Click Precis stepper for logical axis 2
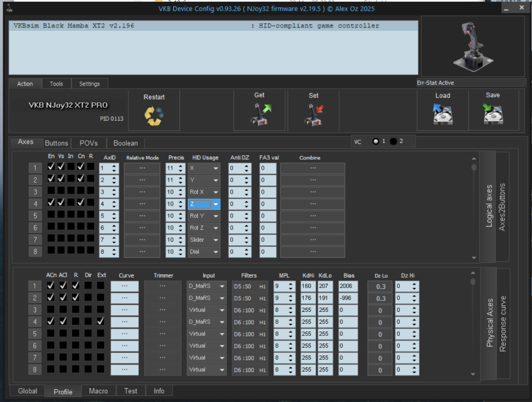Image resolution: width=532 pixels, height=402 pixels. (180, 180)
